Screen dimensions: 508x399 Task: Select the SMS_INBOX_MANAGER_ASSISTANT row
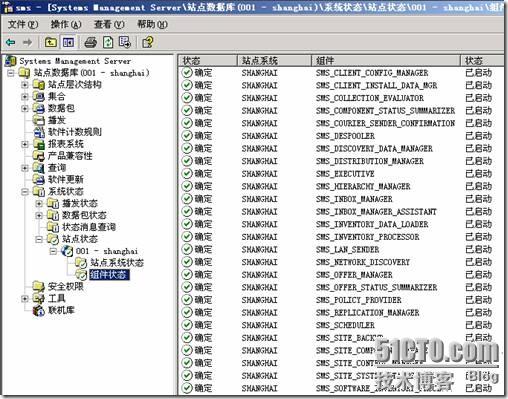tap(341, 212)
